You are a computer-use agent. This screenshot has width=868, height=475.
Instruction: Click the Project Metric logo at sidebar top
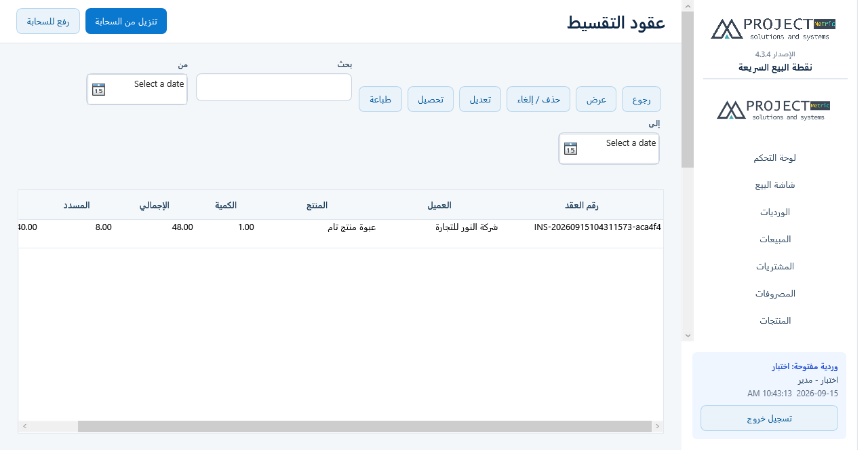tap(773, 28)
